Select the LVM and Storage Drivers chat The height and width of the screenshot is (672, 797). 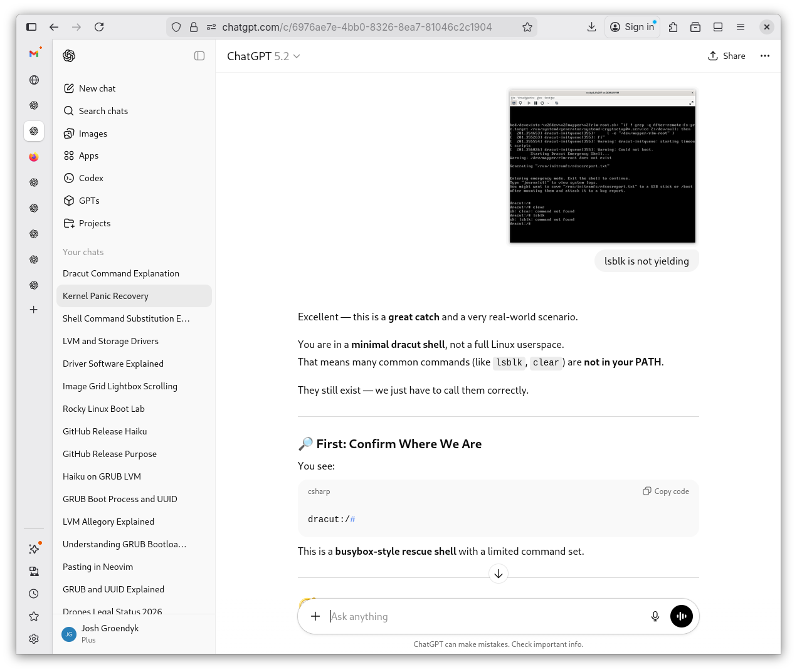pyautogui.click(x=110, y=341)
